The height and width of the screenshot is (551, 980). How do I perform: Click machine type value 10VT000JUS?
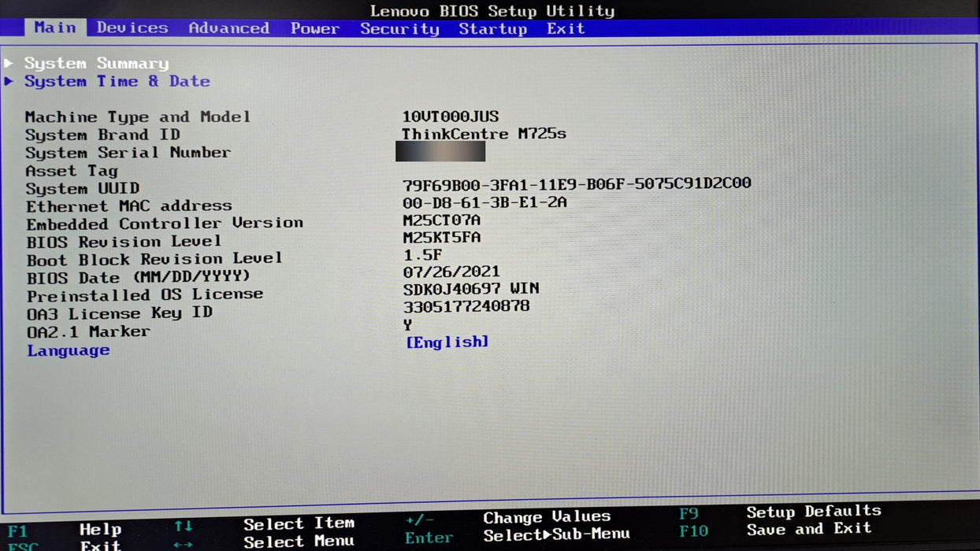click(x=451, y=116)
